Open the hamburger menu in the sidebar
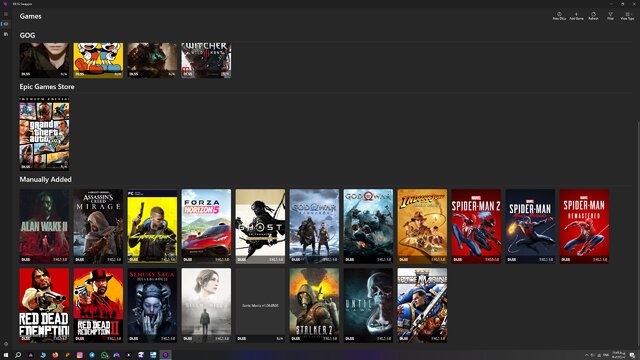 click(x=6, y=14)
